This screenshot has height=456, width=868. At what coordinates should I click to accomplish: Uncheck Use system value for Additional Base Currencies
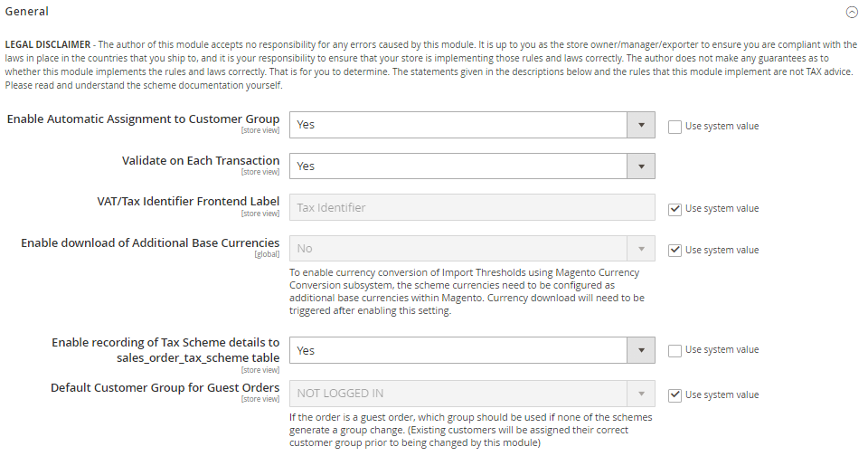click(x=675, y=251)
